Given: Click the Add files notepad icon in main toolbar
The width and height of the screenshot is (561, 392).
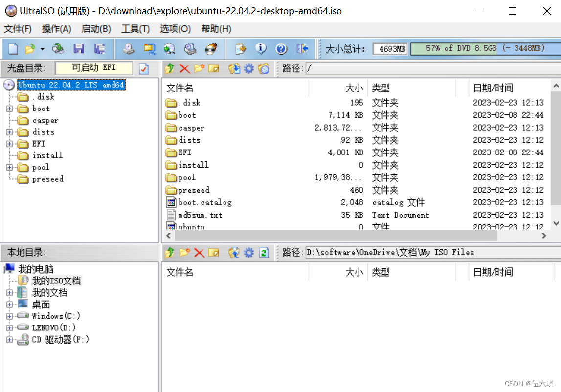Looking at the screenshot, I should click(x=241, y=49).
